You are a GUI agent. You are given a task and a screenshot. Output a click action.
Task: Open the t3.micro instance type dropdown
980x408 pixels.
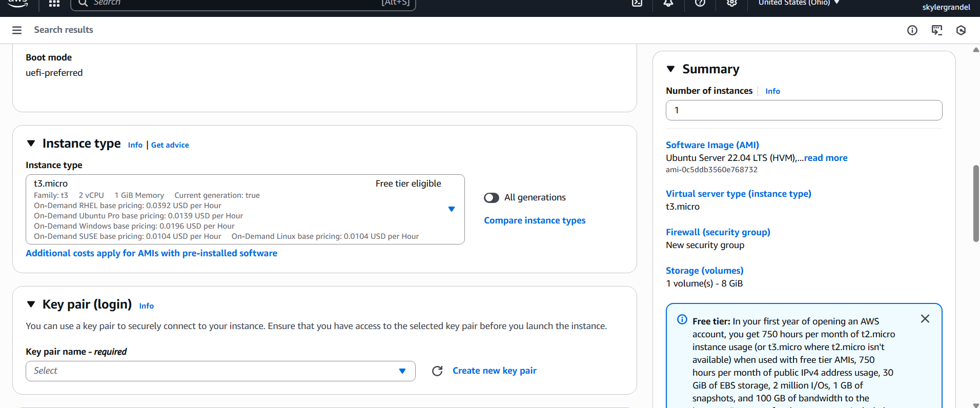tap(451, 209)
